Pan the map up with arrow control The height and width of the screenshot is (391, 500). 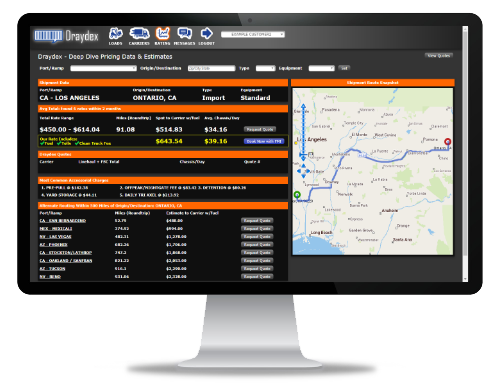click(303, 166)
